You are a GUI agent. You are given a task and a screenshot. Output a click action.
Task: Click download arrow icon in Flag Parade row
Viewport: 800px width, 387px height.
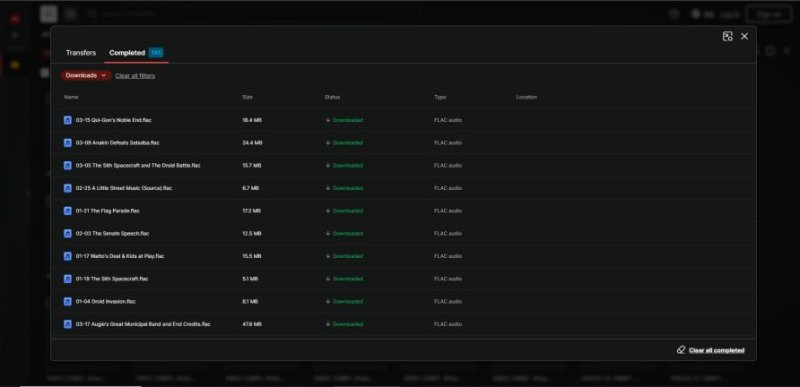[328, 211]
